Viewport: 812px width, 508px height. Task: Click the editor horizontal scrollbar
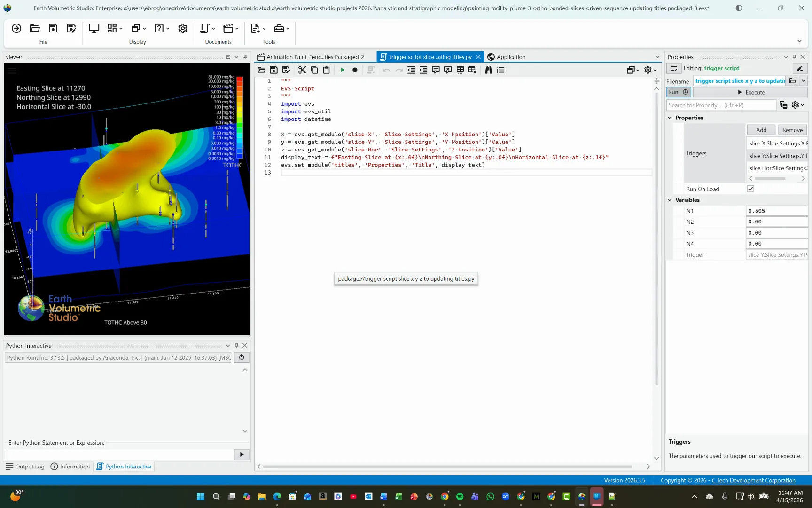[x=447, y=467]
